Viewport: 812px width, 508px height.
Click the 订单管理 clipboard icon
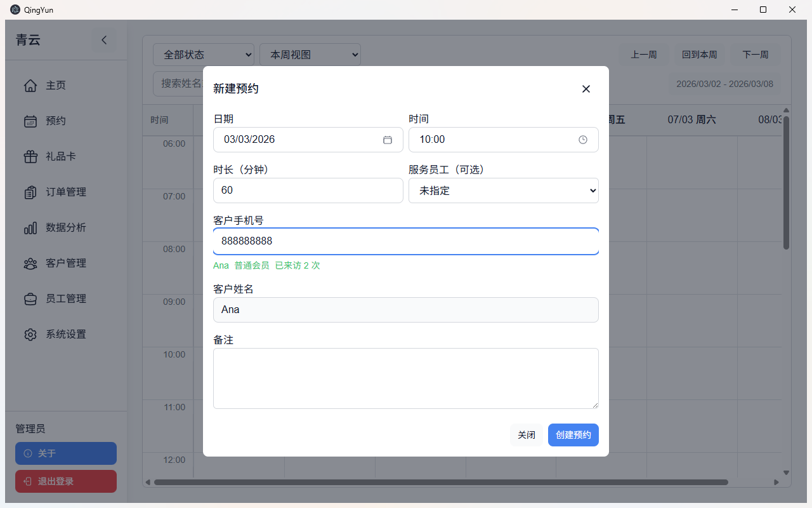click(30, 192)
